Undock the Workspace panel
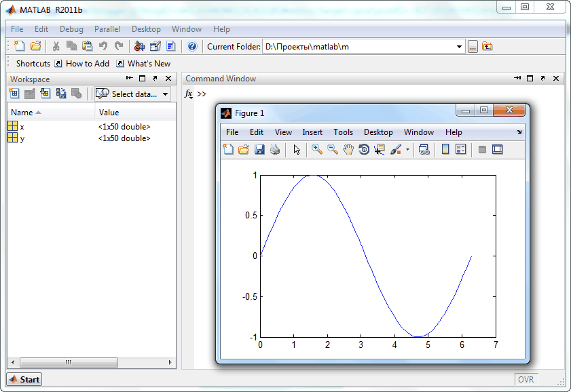The image size is (571, 392). click(x=155, y=78)
